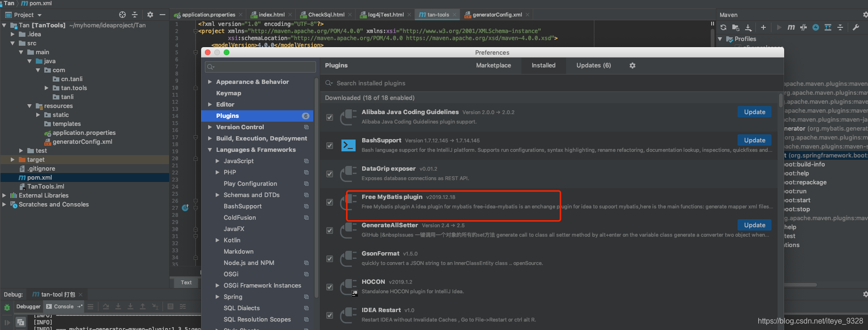Screen dimensions: 868x330
Task: Click Generate Sources and Update Folders icon
Action: point(736,27)
